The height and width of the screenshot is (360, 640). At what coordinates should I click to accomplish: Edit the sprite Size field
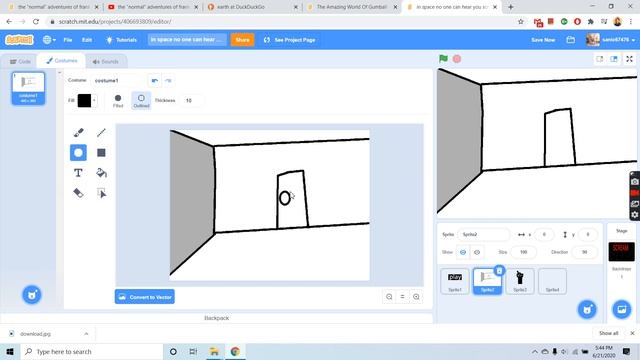point(524,252)
